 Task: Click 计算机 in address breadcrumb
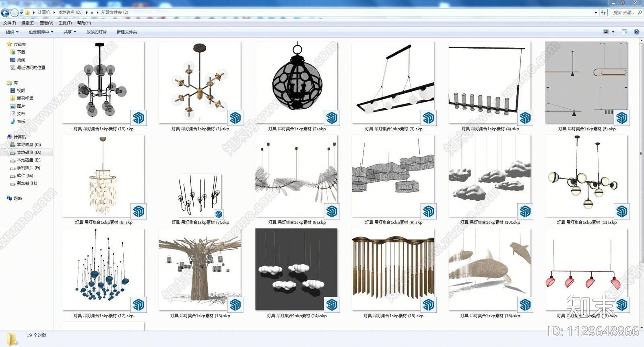pos(44,12)
